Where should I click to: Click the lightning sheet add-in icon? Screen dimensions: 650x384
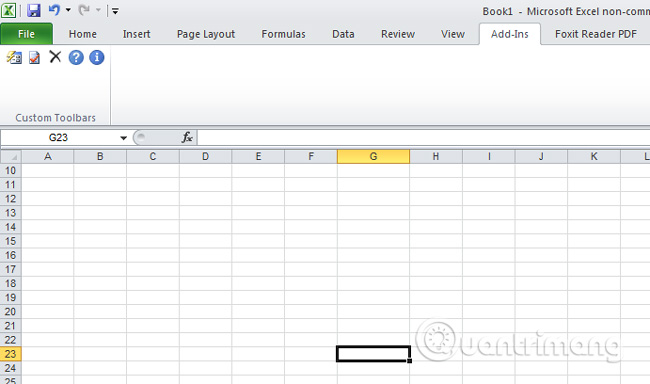tap(14, 57)
